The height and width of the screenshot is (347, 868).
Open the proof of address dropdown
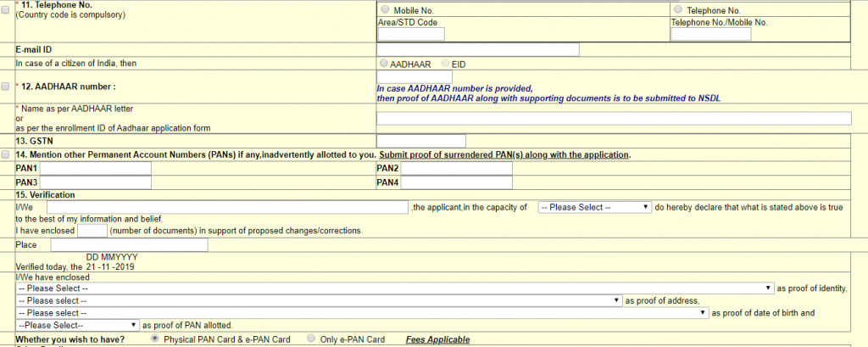(x=319, y=300)
